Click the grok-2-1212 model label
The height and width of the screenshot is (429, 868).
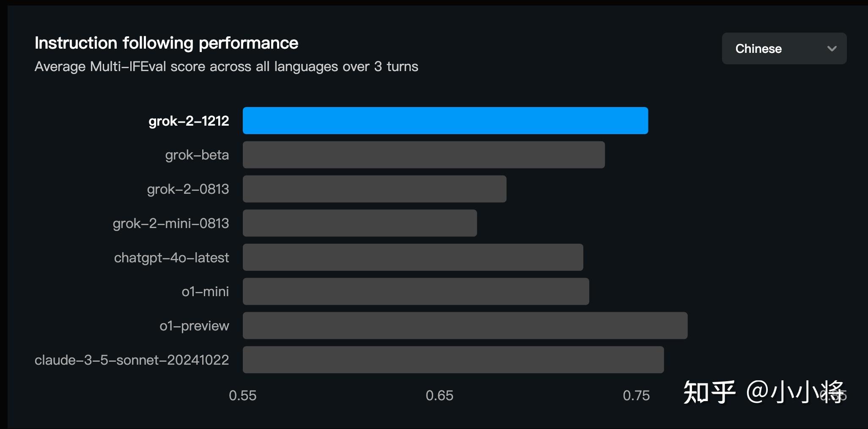tap(189, 121)
